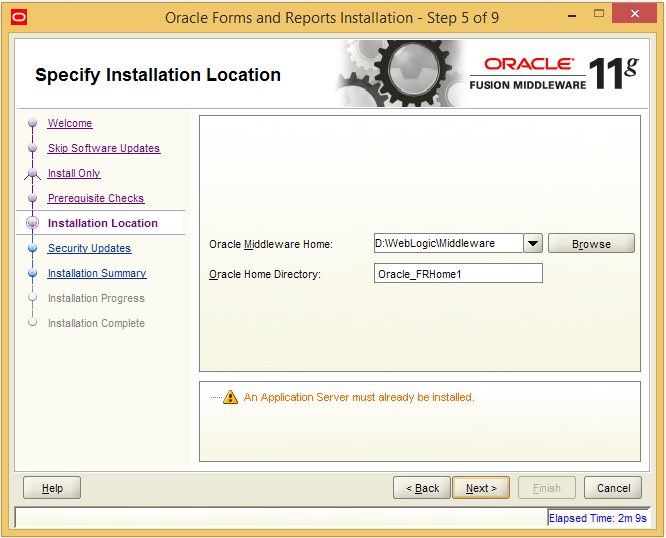This screenshot has height=538, width=666.
Task: Focus the Oracle Home Directory field
Action: point(458,273)
